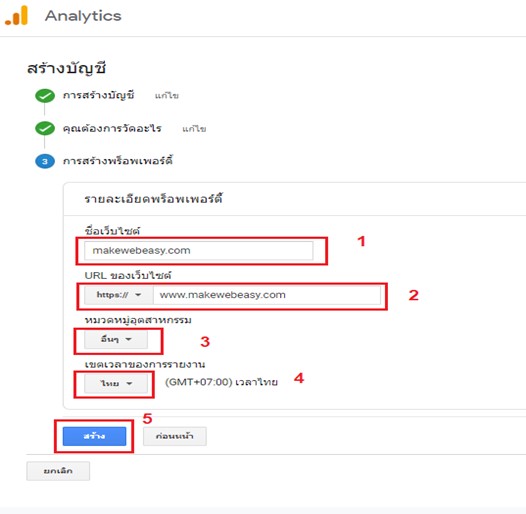Select the การสร้างบัญชี step label
The height and width of the screenshot is (514, 526).
point(99,95)
